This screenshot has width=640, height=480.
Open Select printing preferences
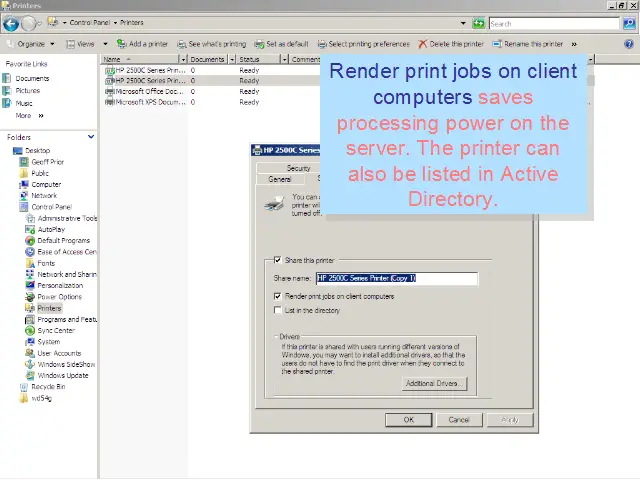363,44
